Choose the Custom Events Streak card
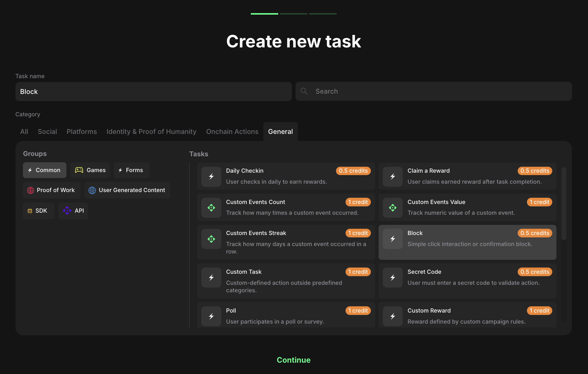This screenshot has height=374, width=588. tap(286, 242)
